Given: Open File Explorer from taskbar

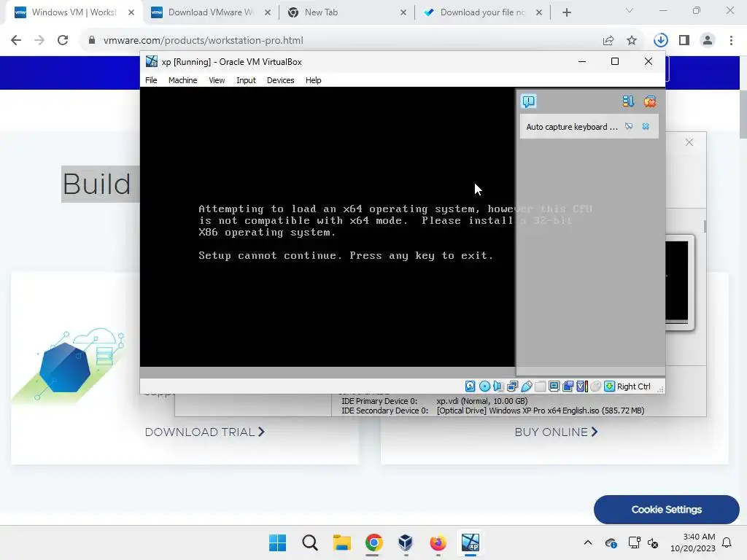Looking at the screenshot, I should (x=341, y=542).
